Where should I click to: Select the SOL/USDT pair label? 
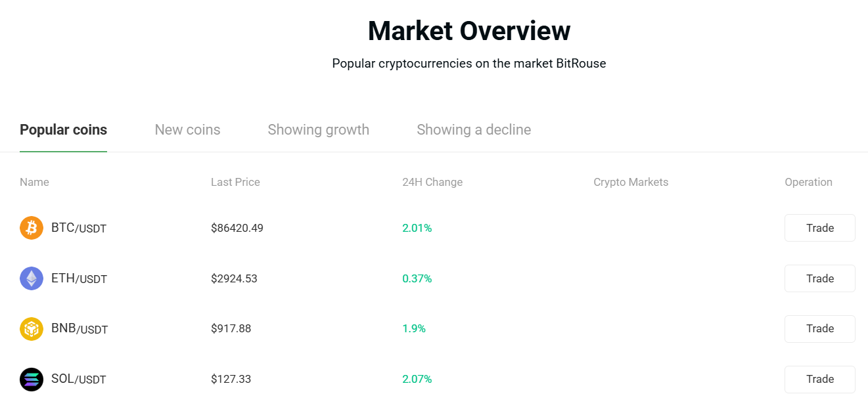click(x=78, y=379)
